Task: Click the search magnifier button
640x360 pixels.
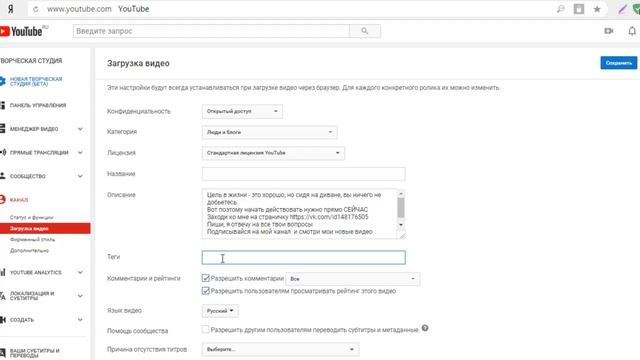Action: point(364,31)
